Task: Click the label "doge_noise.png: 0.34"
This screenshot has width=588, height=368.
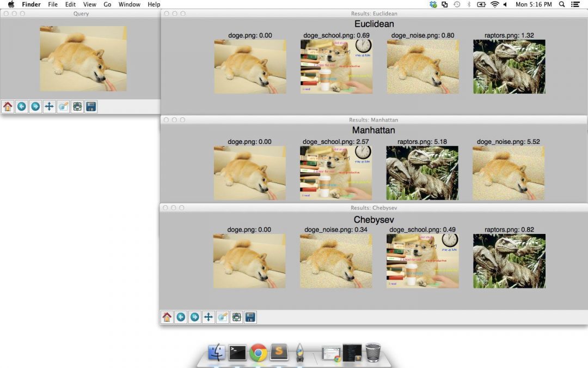Action: (x=336, y=230)
